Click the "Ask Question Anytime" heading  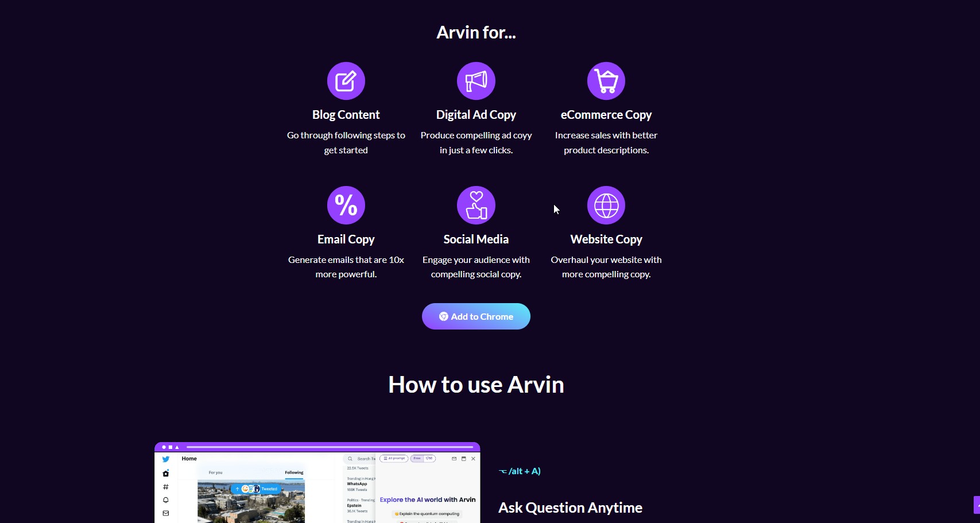pos(570,507)
